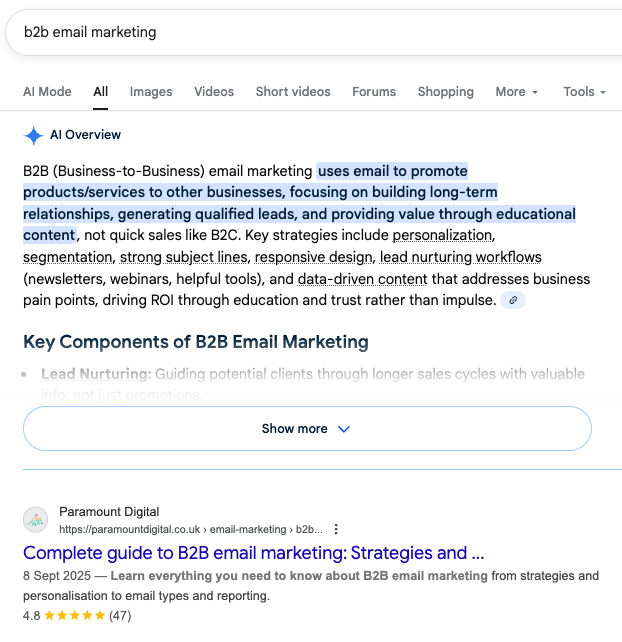622x642 pixels.
Task: Open the Videos tab
Action: click(x=214, y=91)
